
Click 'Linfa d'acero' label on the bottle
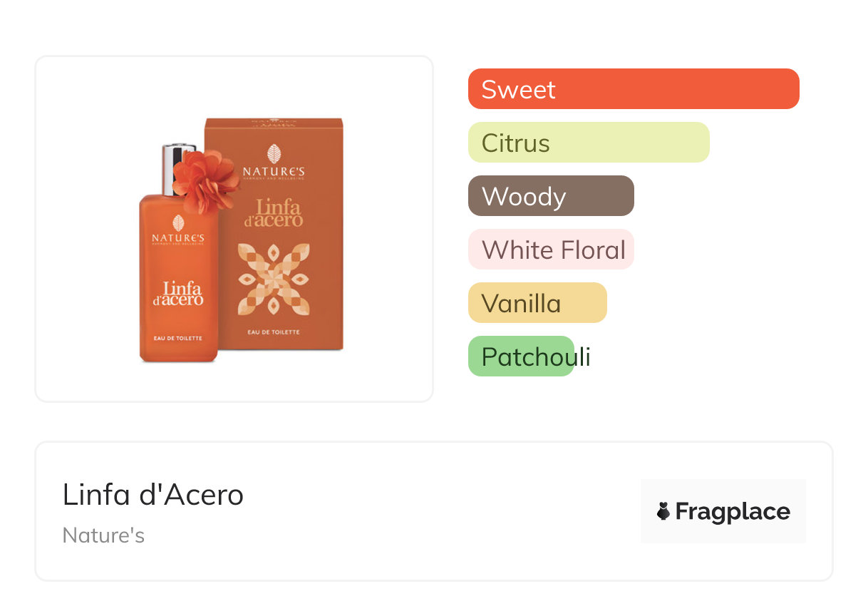pos(178,293)
